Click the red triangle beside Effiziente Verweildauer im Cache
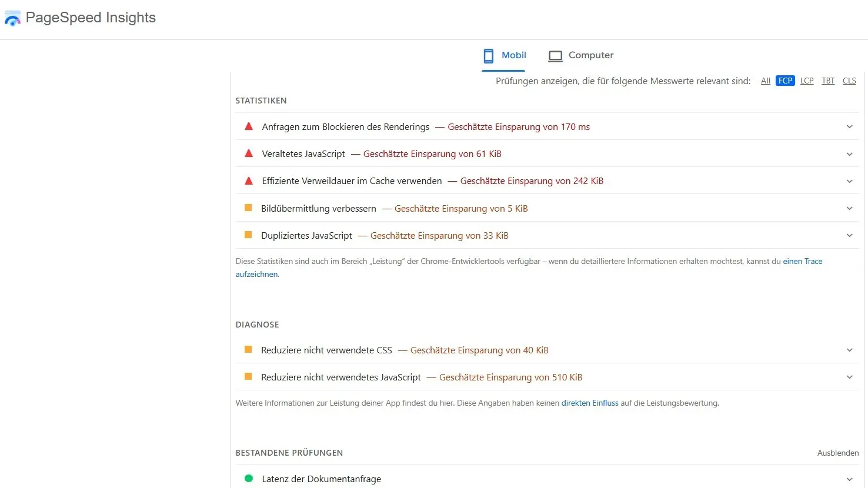 tap(248, 181)
